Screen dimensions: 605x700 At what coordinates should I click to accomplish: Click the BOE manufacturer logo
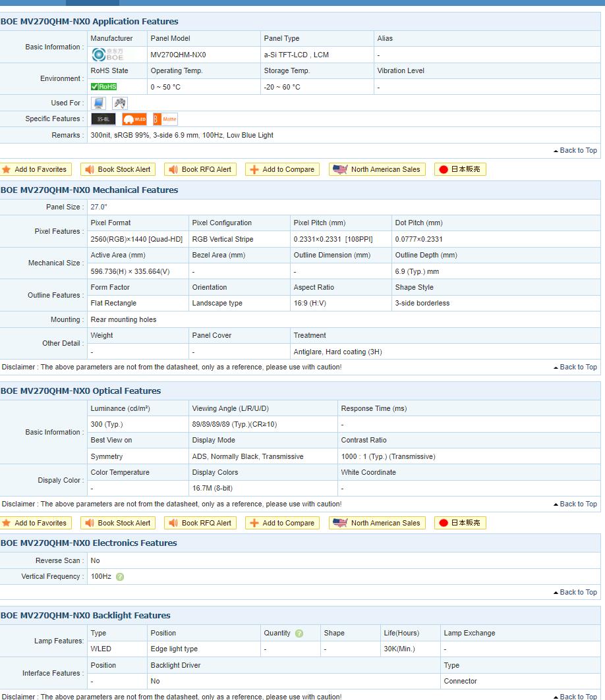(107, 55)
